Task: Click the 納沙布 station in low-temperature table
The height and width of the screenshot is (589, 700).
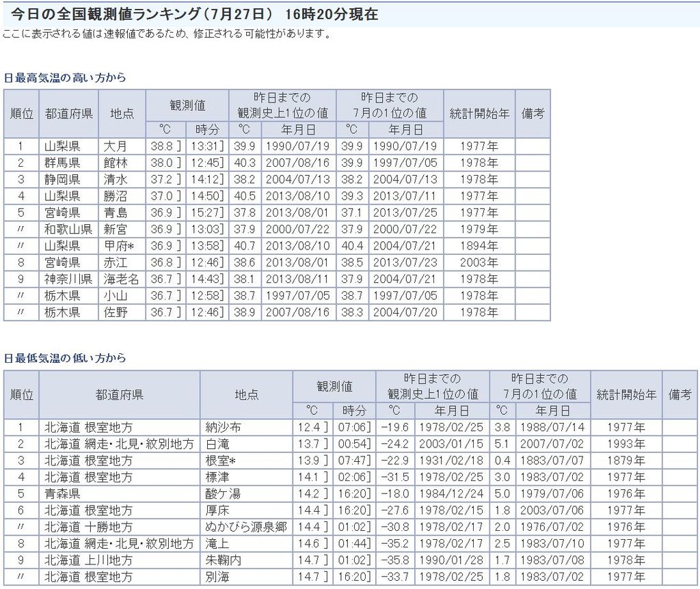Action: tap(223, 427)
